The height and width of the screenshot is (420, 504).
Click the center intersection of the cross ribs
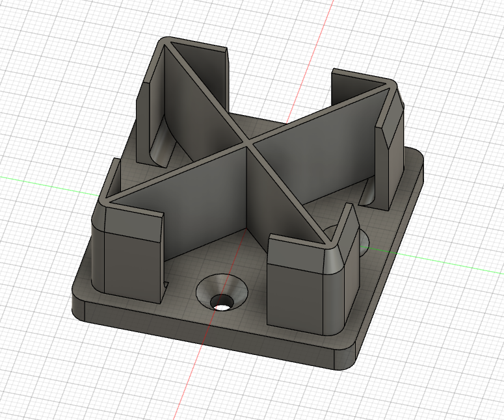tap(246, 142)
